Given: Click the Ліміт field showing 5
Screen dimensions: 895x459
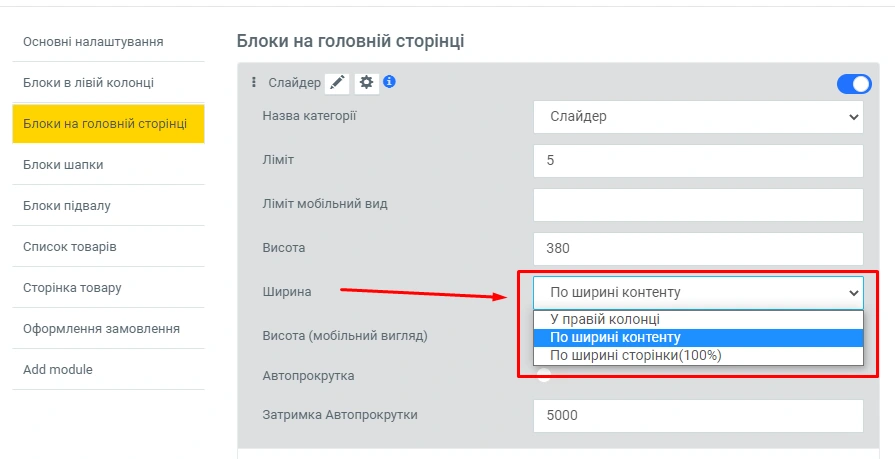Looking at the screenshot, I should 698,160.
